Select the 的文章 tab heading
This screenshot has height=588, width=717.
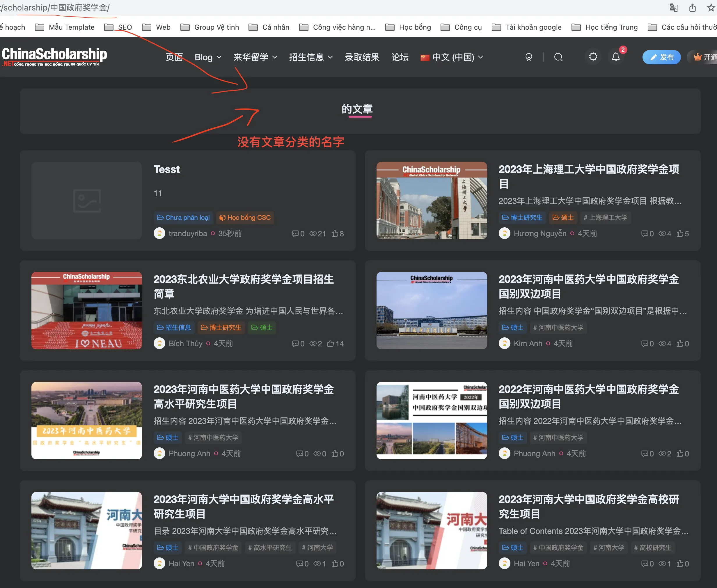[357, 109]
